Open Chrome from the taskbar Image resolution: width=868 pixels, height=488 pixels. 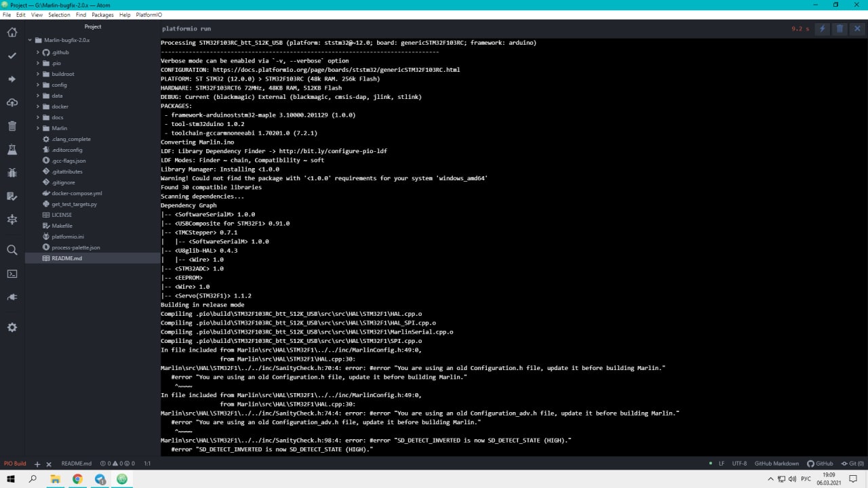77,479
